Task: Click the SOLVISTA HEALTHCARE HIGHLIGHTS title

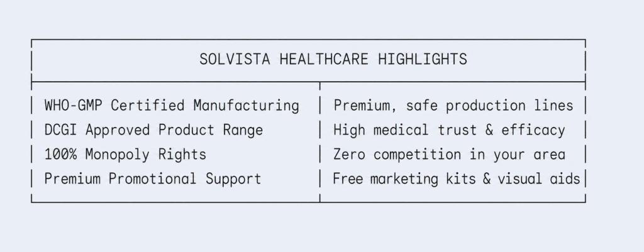Action: (333, 59)
